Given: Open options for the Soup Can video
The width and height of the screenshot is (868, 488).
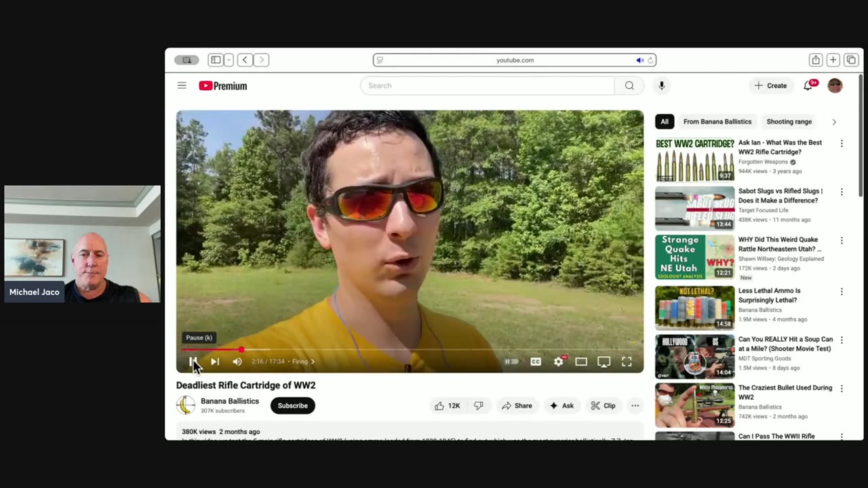Looking at the screenshot, I should click(x=842, y=340).
